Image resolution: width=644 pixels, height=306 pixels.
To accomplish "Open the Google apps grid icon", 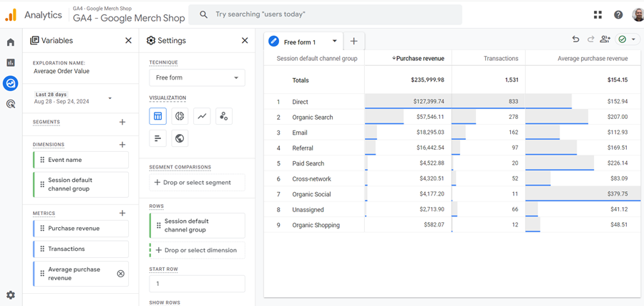I will 598,15.
